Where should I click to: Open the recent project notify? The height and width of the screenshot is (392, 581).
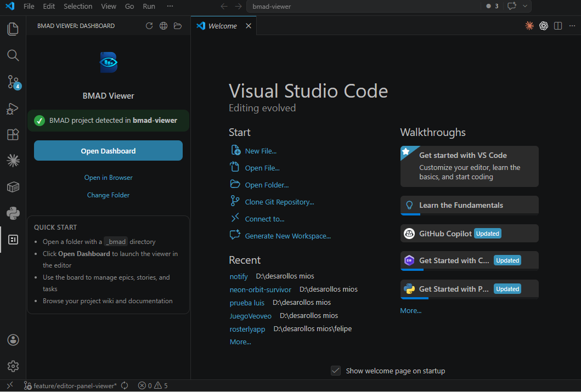click(239, 276)
